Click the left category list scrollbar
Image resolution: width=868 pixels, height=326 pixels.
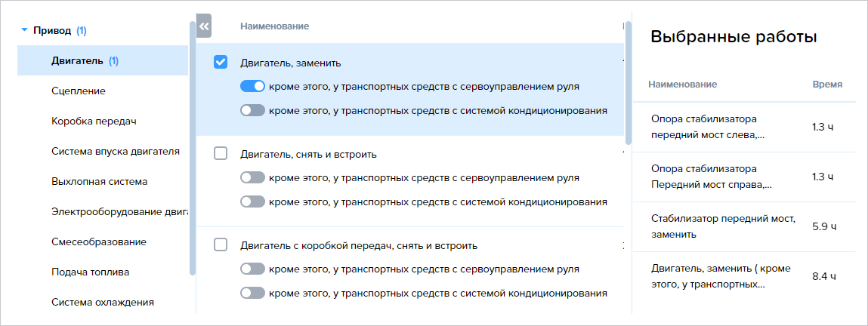(x=192, y=148)
